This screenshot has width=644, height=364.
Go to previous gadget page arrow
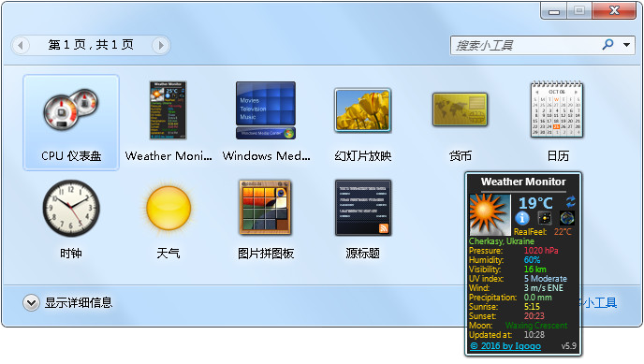click(x=21, y=45)
